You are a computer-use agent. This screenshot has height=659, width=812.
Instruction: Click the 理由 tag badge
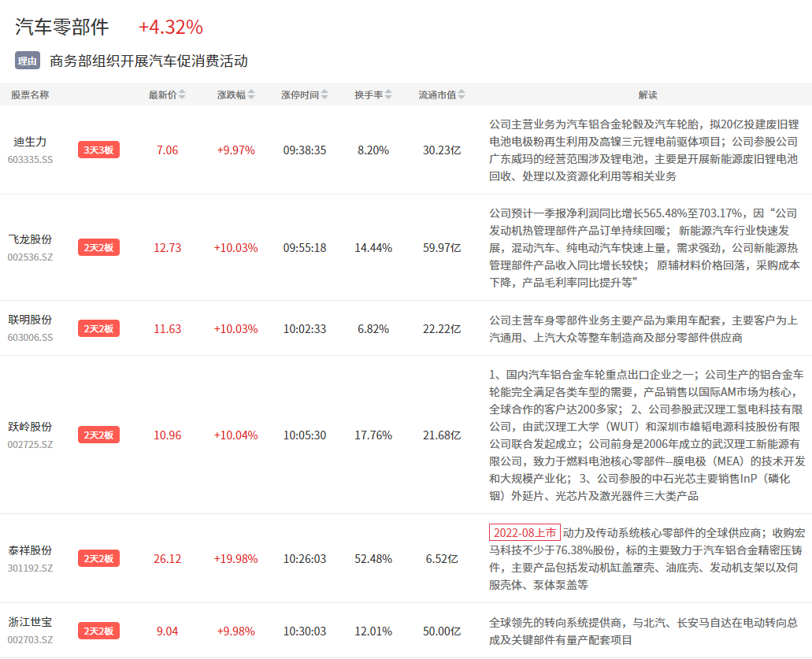point(27,61)
